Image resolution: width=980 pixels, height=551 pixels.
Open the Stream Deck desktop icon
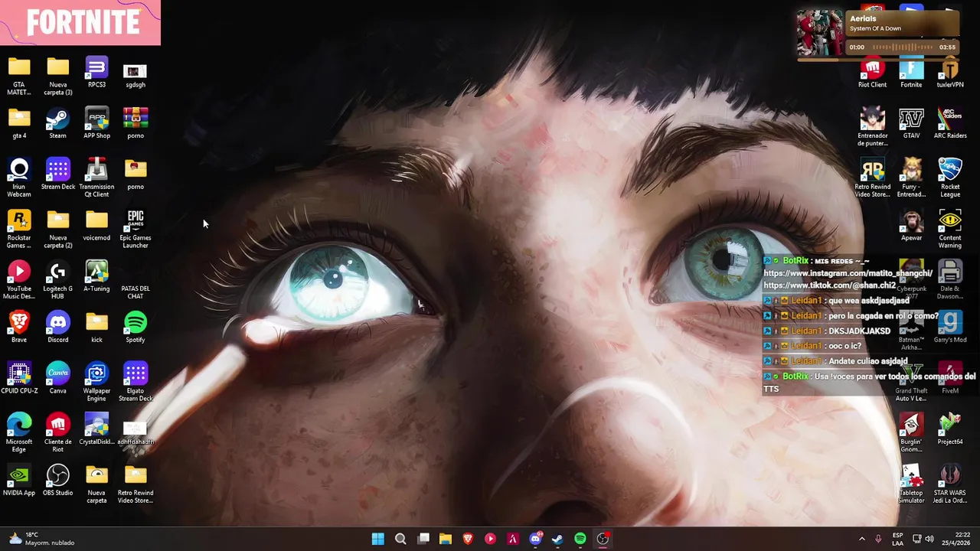click(x=57, y=174)
